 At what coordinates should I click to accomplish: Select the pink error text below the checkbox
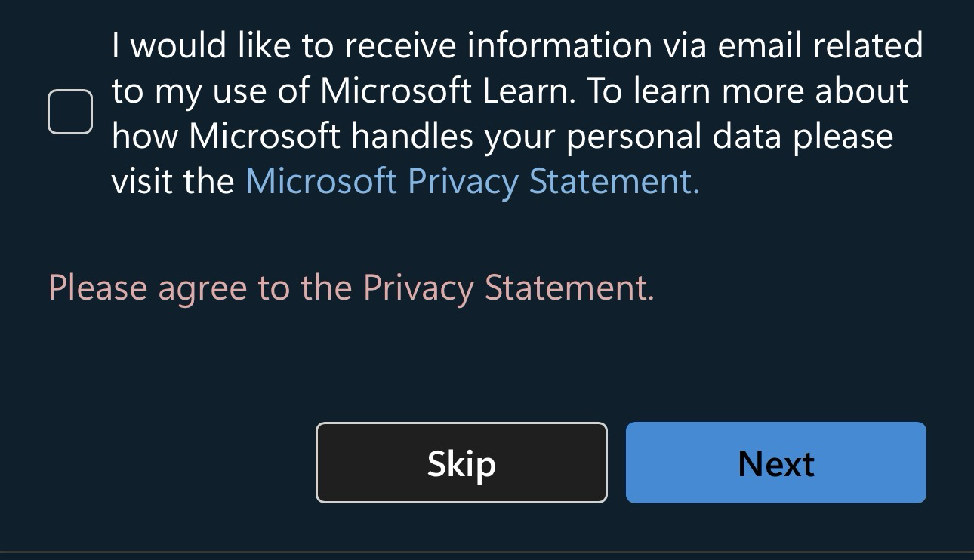coord(351,288)
